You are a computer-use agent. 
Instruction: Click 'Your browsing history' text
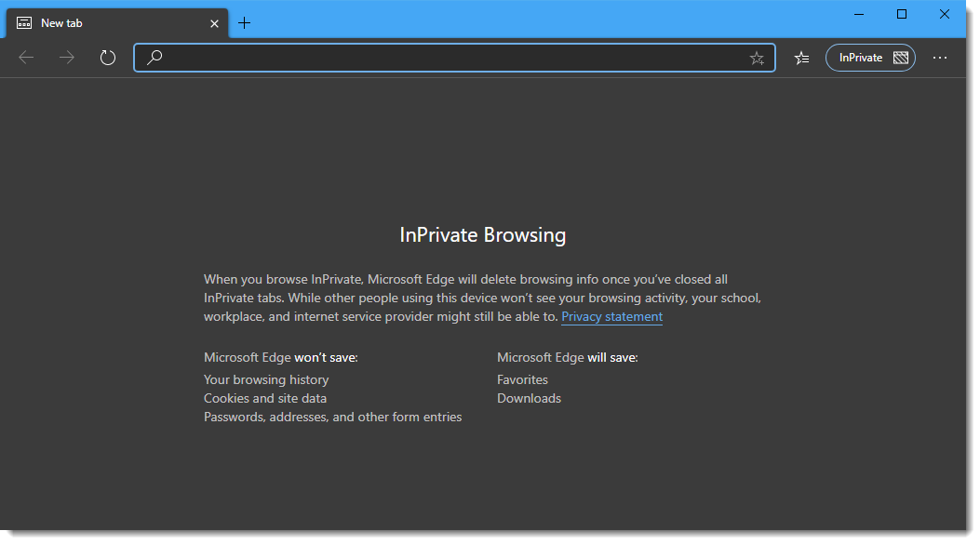pos(266,379)
